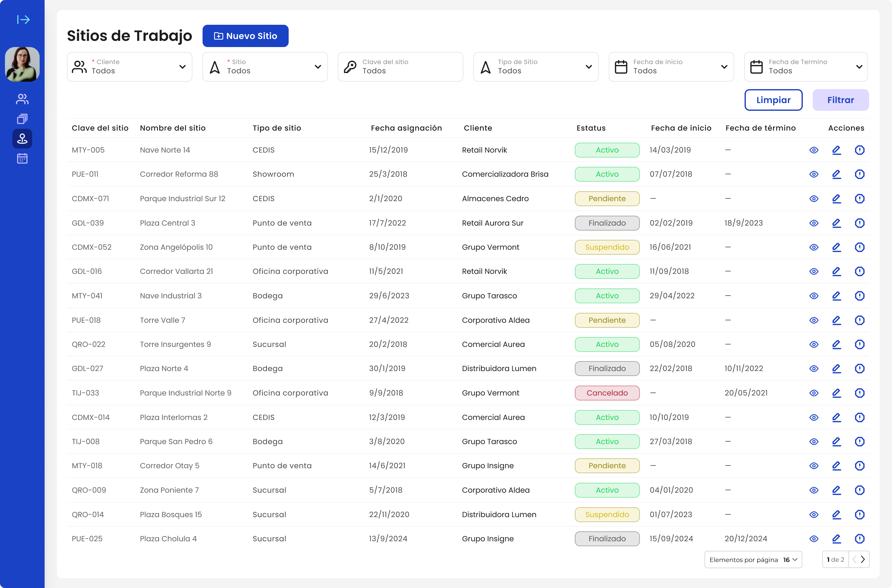This screenshot has height=588, width=892.
Task: Edit the Plaza Interlomas 2 site
Action: [x=837, y=417]
